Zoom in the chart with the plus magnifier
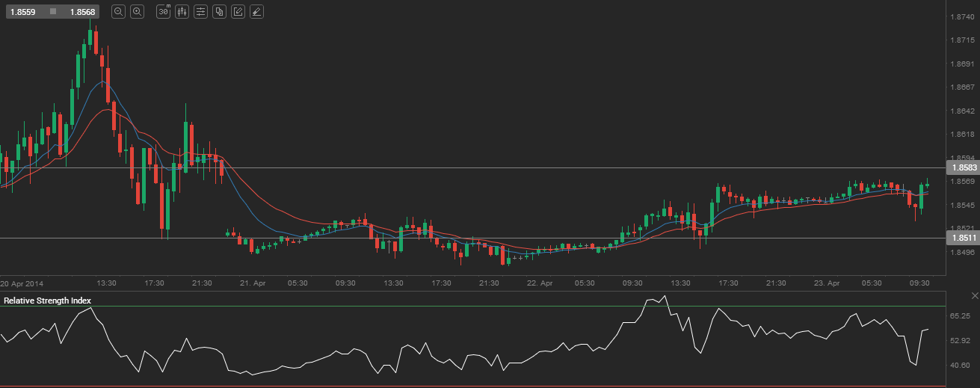The width and height of the screenshot is (980, 388). click(x=137, y=11)
